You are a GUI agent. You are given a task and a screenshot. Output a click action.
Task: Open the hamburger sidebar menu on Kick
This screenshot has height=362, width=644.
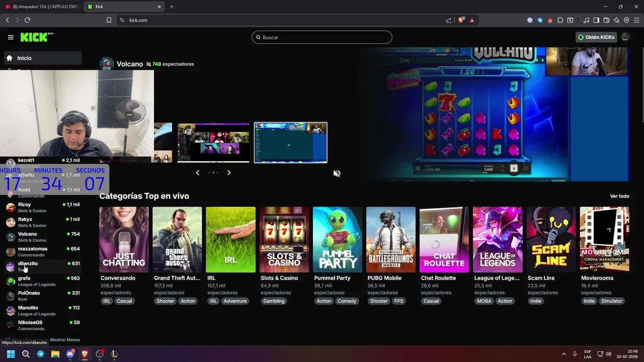[11, 37]
